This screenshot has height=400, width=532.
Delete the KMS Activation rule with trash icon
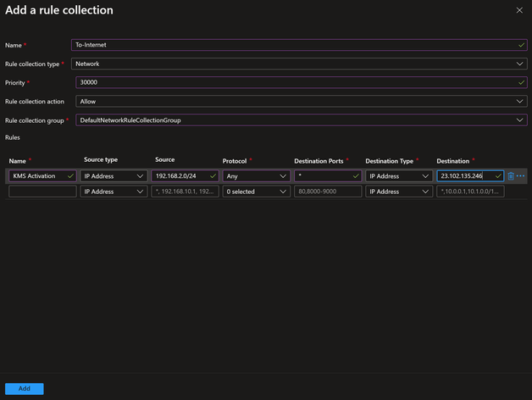click(x=511, y=176)
